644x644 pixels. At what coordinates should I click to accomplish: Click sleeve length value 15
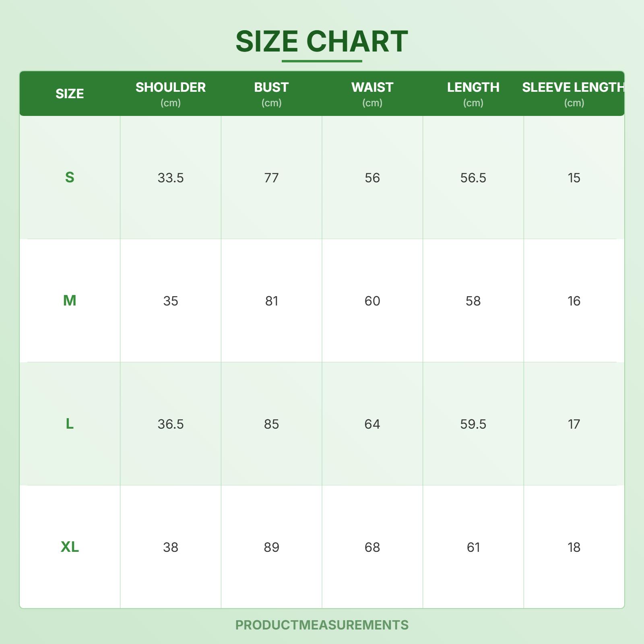[574, 178]
